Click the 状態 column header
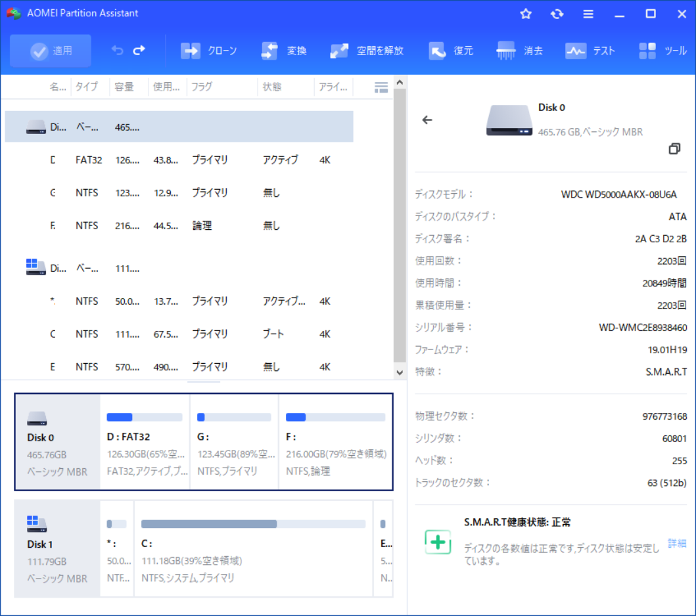This screenshot has width=696, height=616. point(272,87)
